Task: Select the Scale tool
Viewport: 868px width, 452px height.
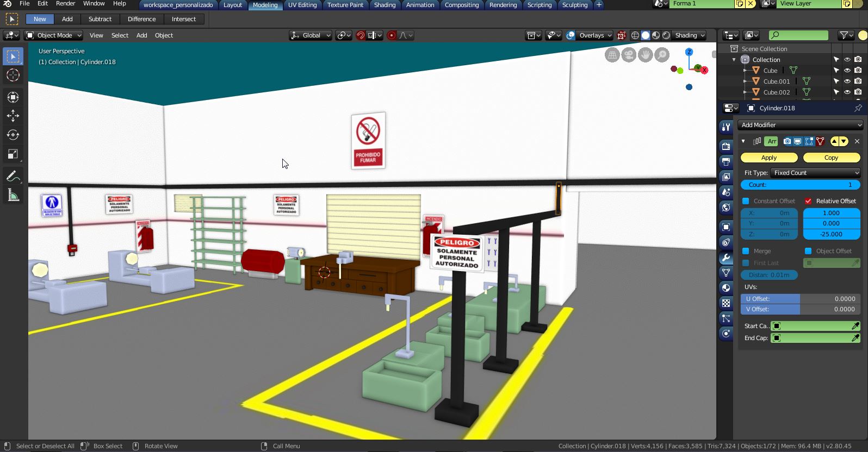Action: pos(13,154)
